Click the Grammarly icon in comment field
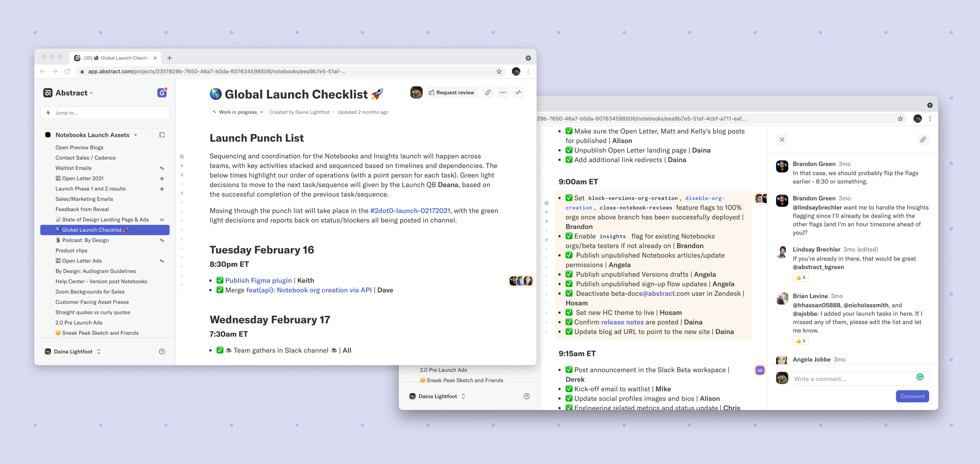This screenshot has width=980, height=464. pos(920,377)
